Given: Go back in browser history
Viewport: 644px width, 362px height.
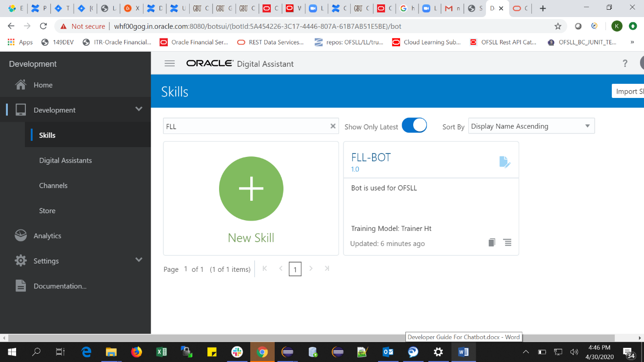Looking at the screenshot, I should click(x=11, y=26).
